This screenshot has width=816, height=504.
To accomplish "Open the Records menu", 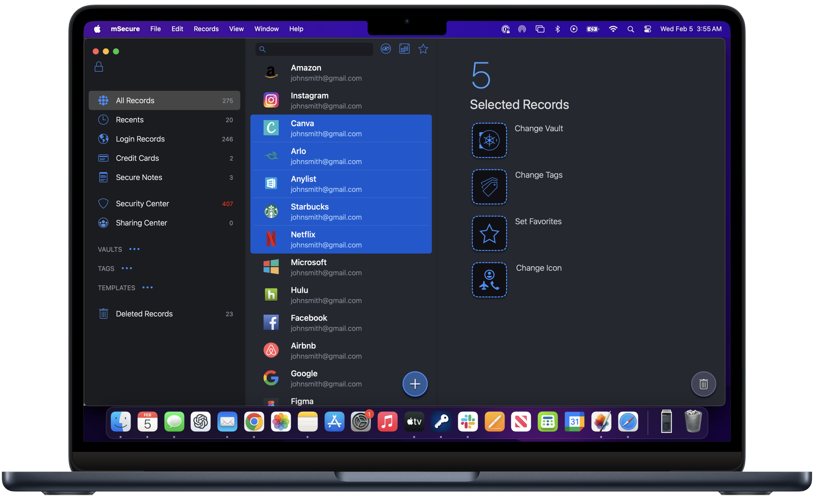I will click(x=206, y=29).
